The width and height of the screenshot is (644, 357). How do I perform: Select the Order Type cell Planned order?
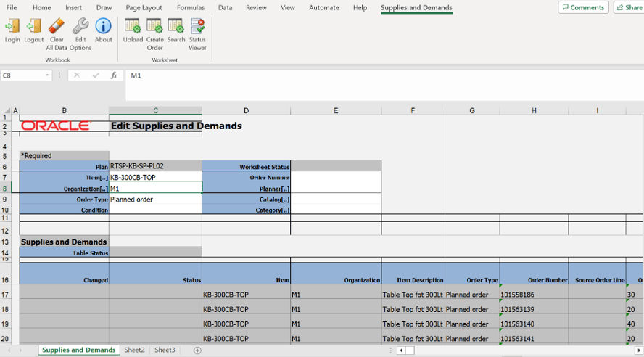point(155,200)
